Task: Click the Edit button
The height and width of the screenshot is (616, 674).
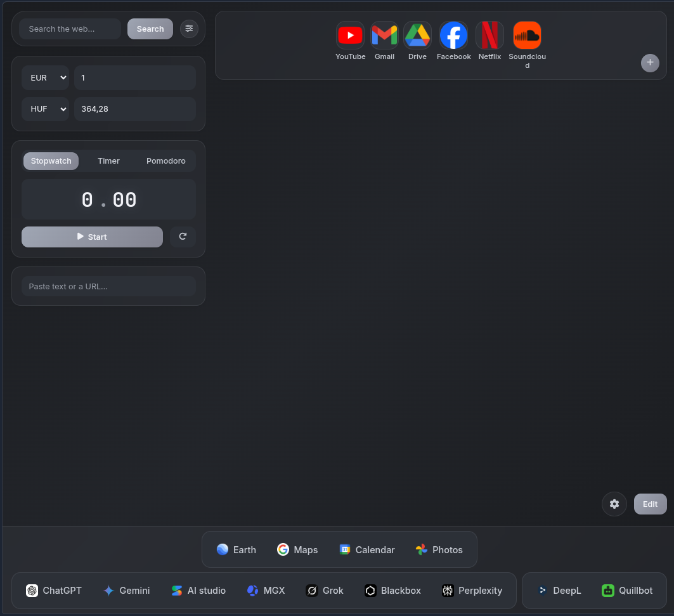Action: (650, 504)
